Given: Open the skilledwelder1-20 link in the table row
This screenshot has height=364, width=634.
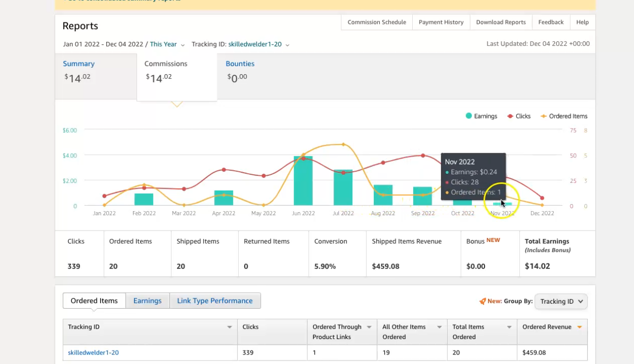Looking at the screenshot, I should click(x=93, y=353).
